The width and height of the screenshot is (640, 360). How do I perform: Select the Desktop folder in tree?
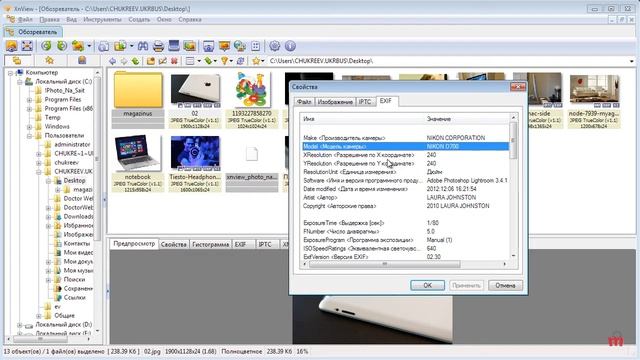[x=74, y=180]
